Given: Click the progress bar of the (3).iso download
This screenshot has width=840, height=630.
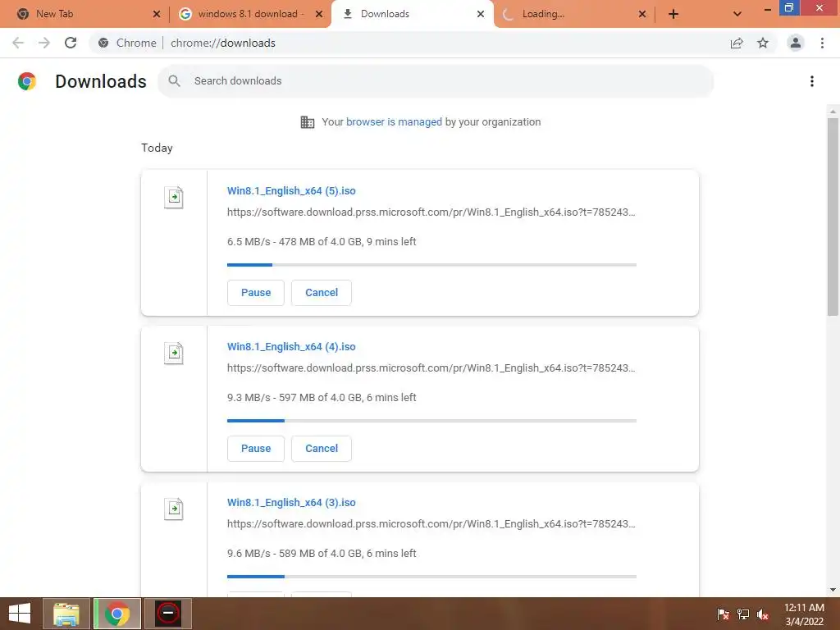Looking at the screenshot, I should coord(431,577).
